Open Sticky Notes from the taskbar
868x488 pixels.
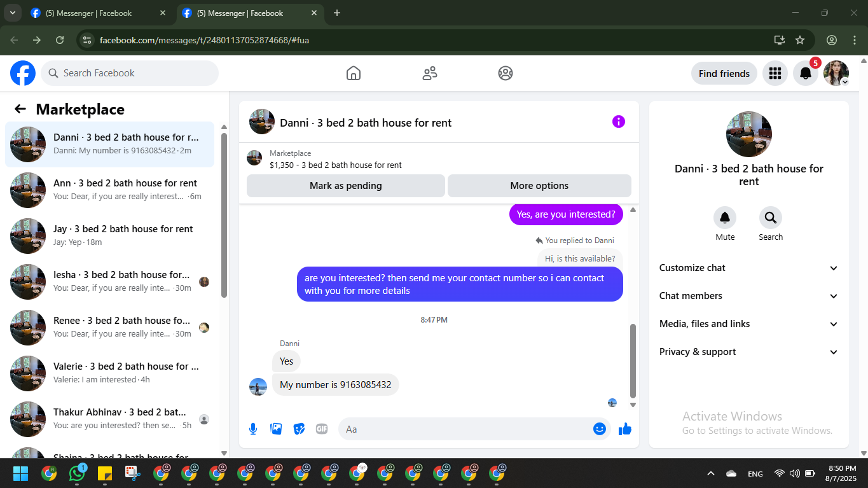point(105,473)
